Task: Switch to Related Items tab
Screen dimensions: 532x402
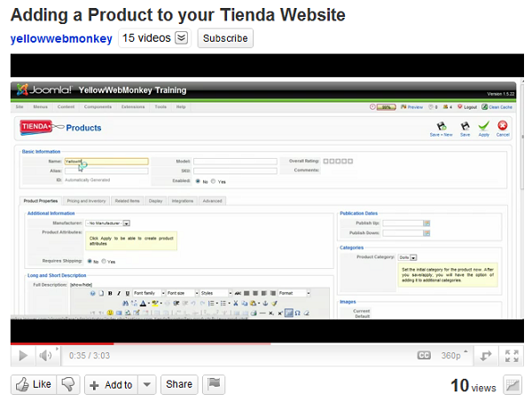Action: (x=127, y=201)
